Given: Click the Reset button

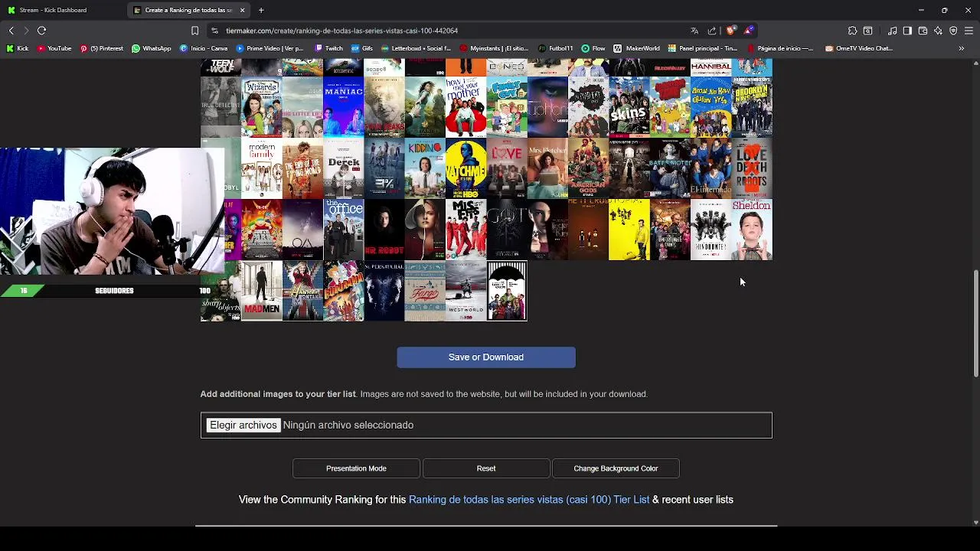Looking at the screenshot, I should pyautogui.click(x=486, y=468).
